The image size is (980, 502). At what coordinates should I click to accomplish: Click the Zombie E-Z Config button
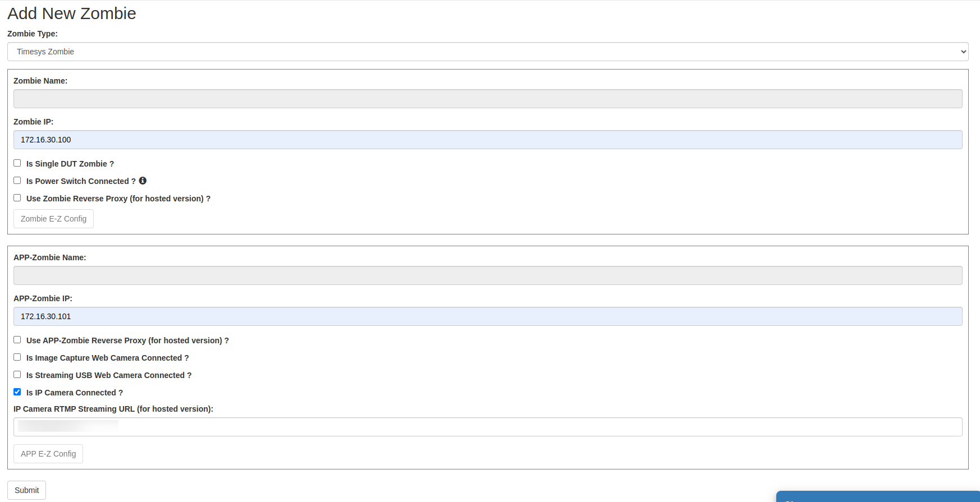(x=53, y=219)
